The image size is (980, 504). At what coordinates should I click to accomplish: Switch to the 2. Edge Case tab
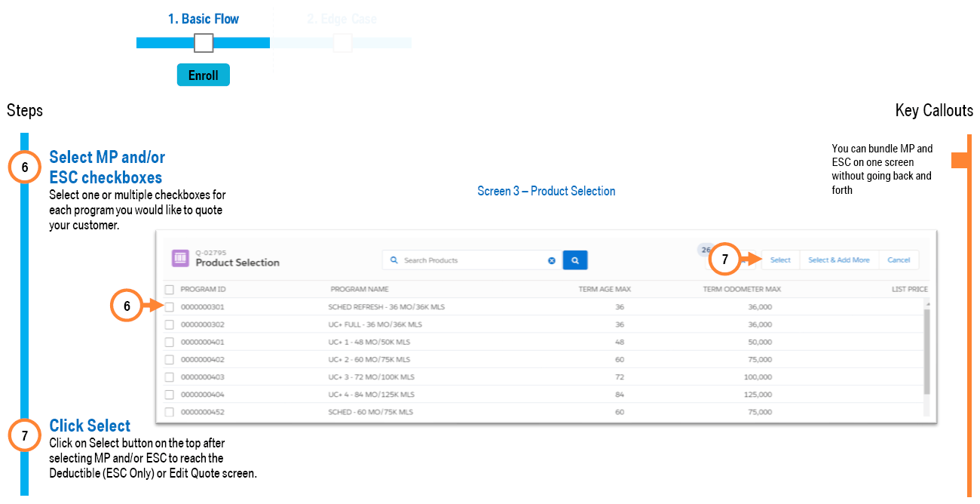341,19
